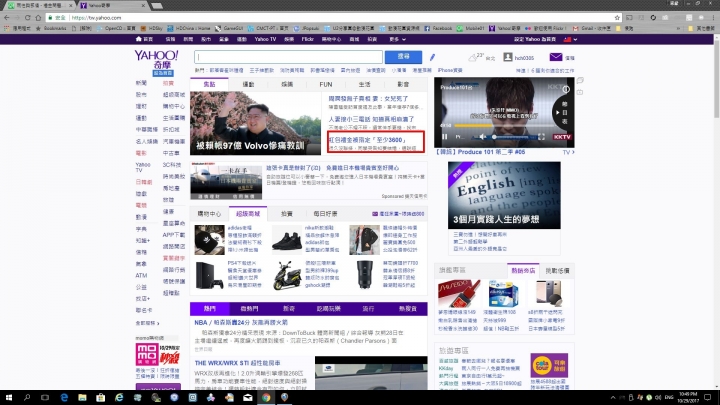Open the notification center icon
Image resolution: width=720 pixels, height=405 pixels.
click(708, 397)
